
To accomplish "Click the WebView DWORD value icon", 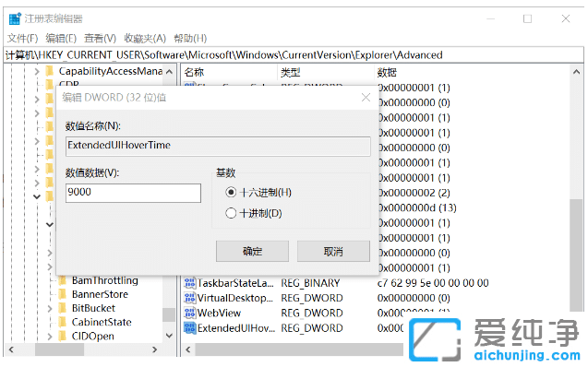I will pyautogui.click(x=190, y=314).
